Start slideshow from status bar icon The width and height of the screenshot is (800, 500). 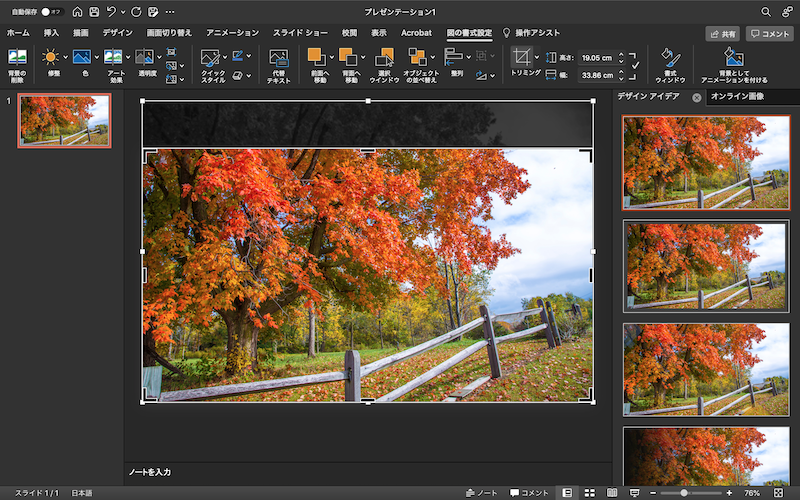(x=634, y=493)
